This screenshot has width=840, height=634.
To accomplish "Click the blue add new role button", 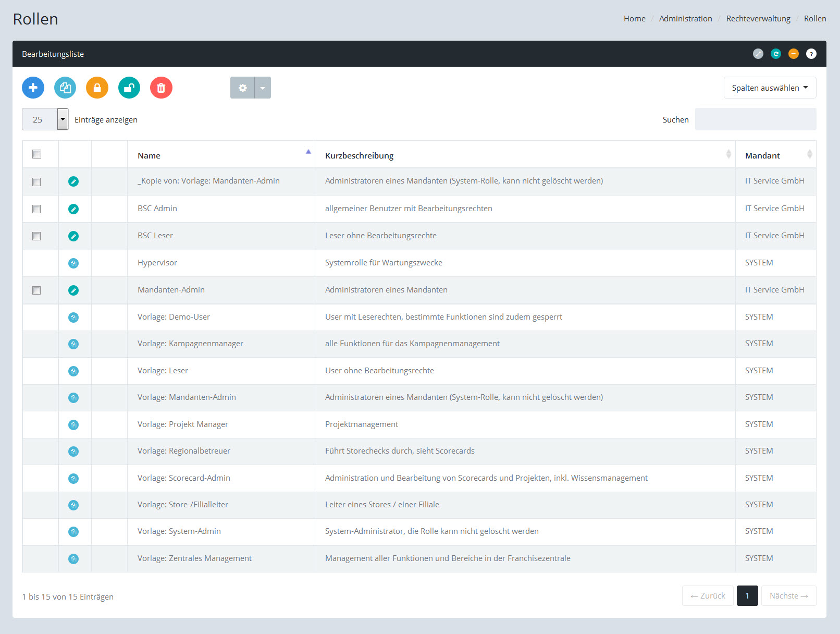I will pos(33,88).
